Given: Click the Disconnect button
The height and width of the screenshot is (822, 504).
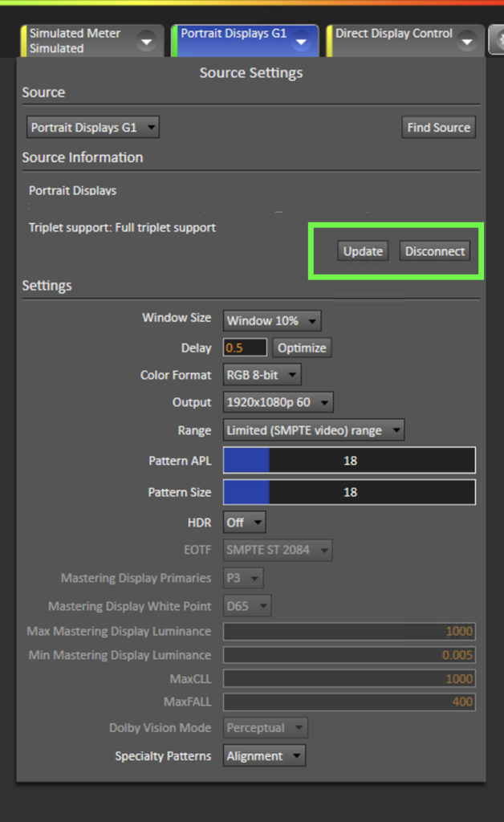Looking at the screenshot, I should [x=435, y=251].
